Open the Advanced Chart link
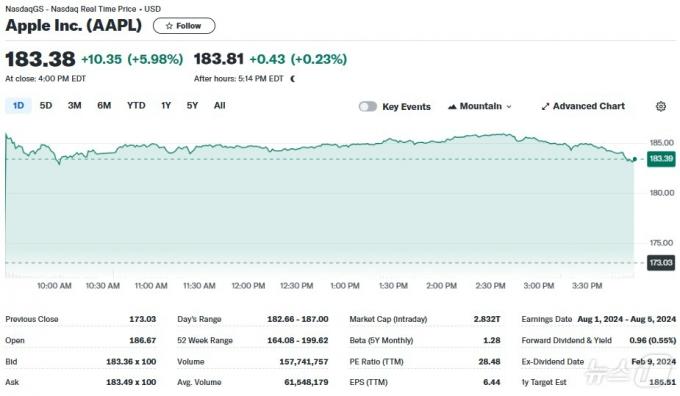Screen dimensions: 680x396 (583, 106)
